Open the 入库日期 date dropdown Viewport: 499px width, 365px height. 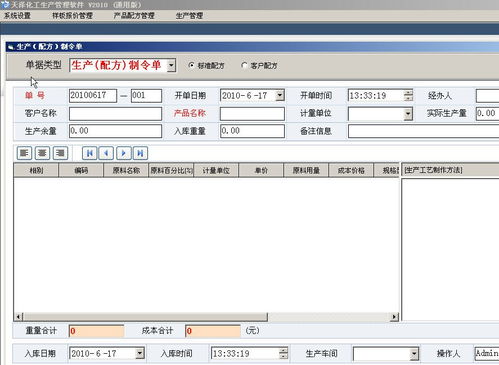[140, 353]
